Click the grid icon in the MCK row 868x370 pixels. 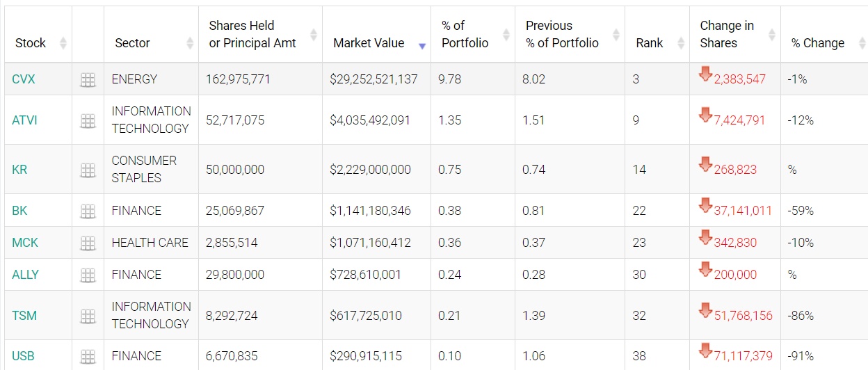[x=88, y=243]
